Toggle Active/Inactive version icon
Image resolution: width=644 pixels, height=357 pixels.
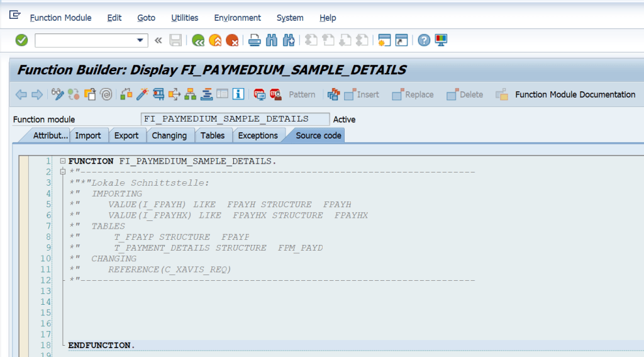tap(74, 94)
